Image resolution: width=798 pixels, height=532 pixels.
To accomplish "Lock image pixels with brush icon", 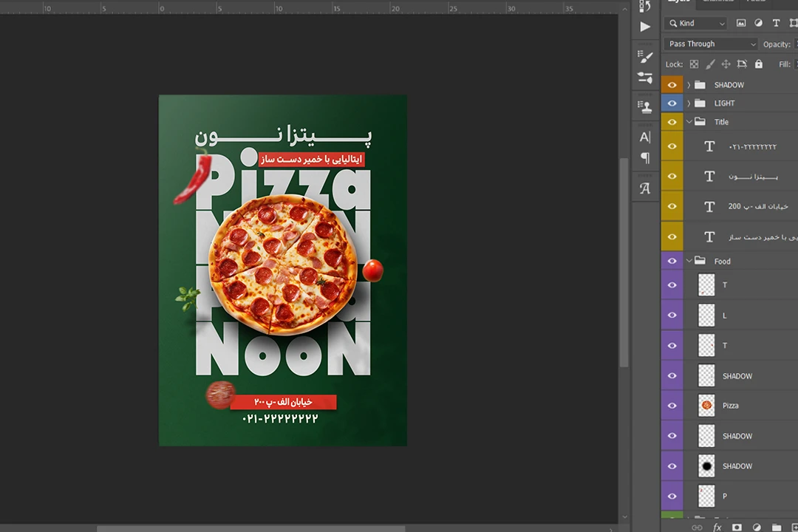I will pyautogui.click(x=710, y=64).
